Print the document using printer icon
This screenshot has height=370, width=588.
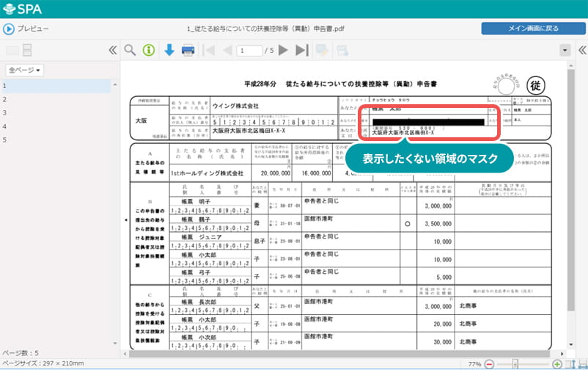coord(188,50)
